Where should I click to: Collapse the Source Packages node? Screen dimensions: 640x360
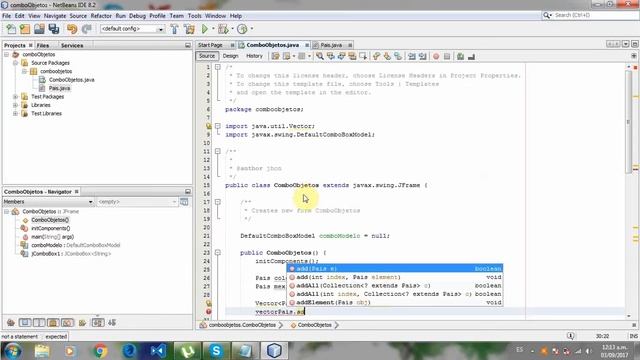pos(16,63)
